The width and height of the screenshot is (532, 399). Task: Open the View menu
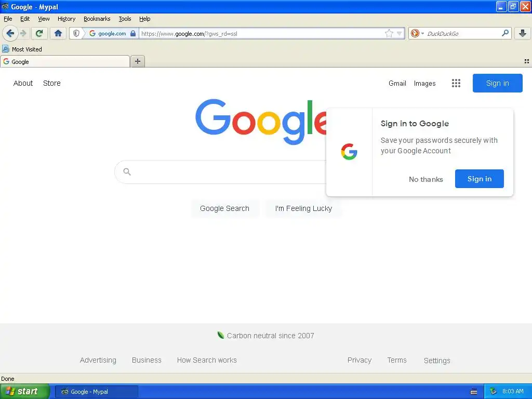pyautogui.click(x=44, y=19)
